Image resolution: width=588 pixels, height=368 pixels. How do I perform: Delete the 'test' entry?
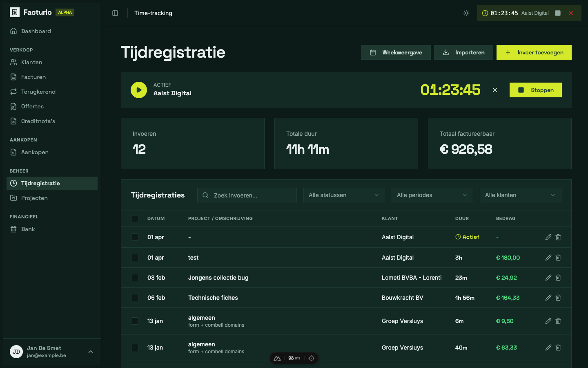558,258
